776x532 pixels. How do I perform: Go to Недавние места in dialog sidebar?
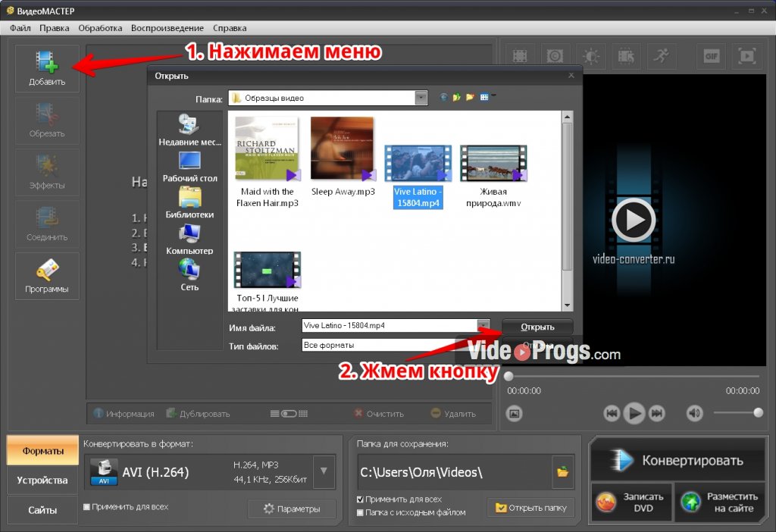click(x=189, y=130)
